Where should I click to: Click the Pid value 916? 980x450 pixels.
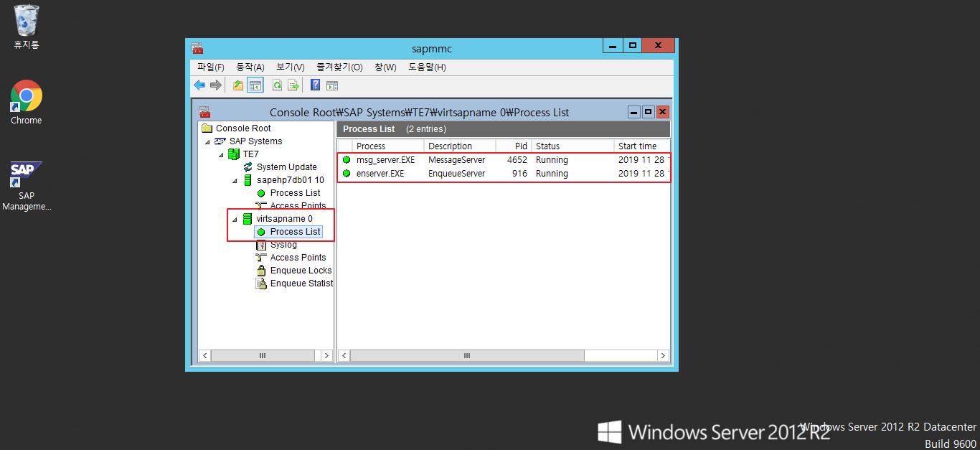click(520, 174)
